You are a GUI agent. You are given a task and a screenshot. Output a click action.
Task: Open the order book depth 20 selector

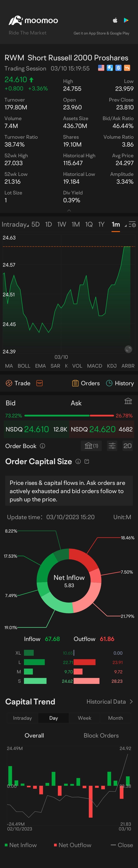[127, 446]
